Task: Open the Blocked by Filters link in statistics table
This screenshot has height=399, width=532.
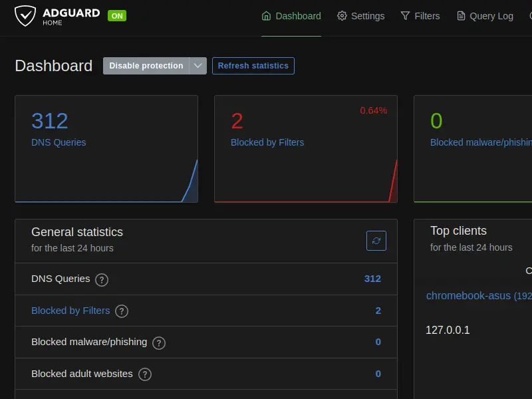Action: 70,311
